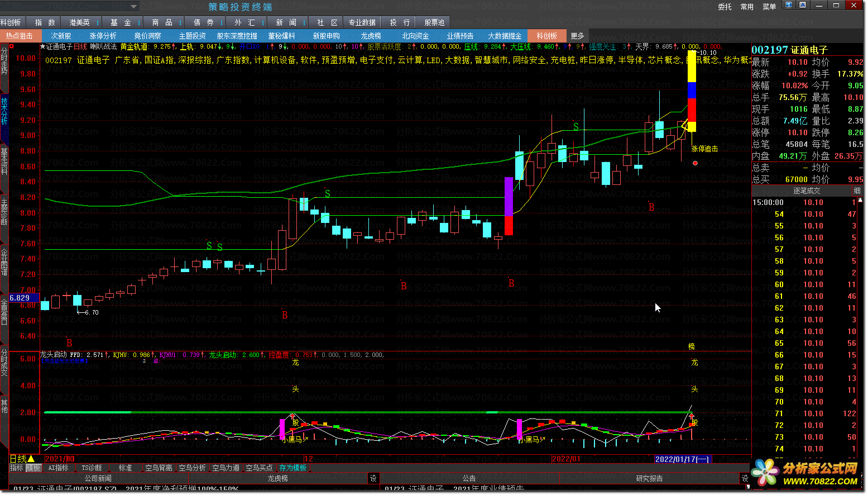The image size is (868, 495).
Task: Select the 分时成交 sidebar tab
Action: point(4,363)
